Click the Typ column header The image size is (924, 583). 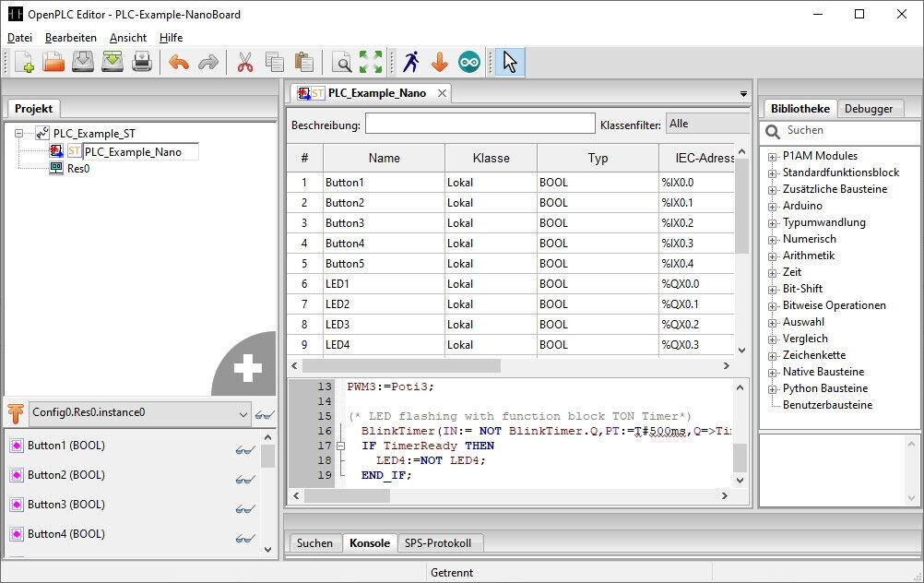click(598, 158)
